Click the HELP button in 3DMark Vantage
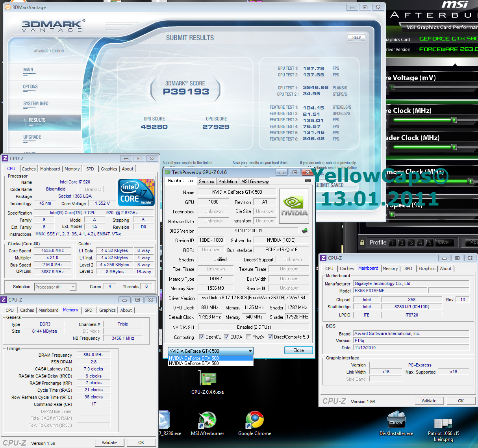Viewport: 478px width, 448px height. tap(356, 38)
